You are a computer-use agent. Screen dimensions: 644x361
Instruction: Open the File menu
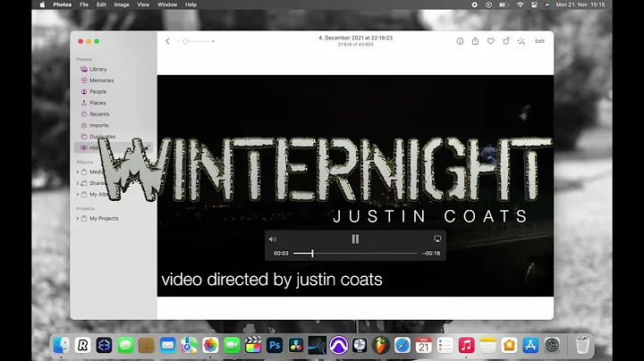[84, 5]
